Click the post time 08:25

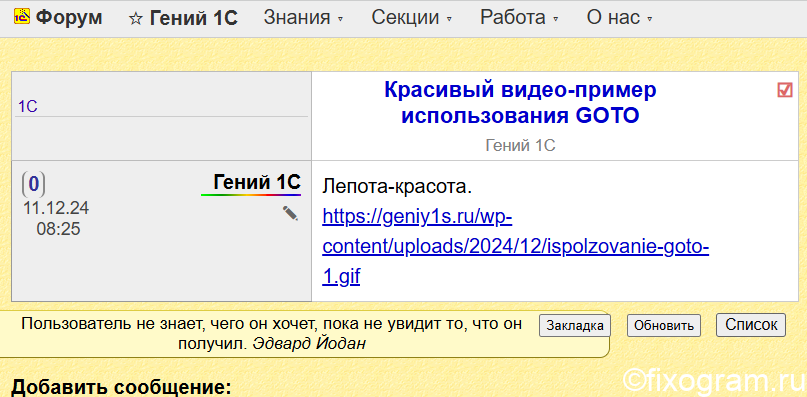coord(58,229)
